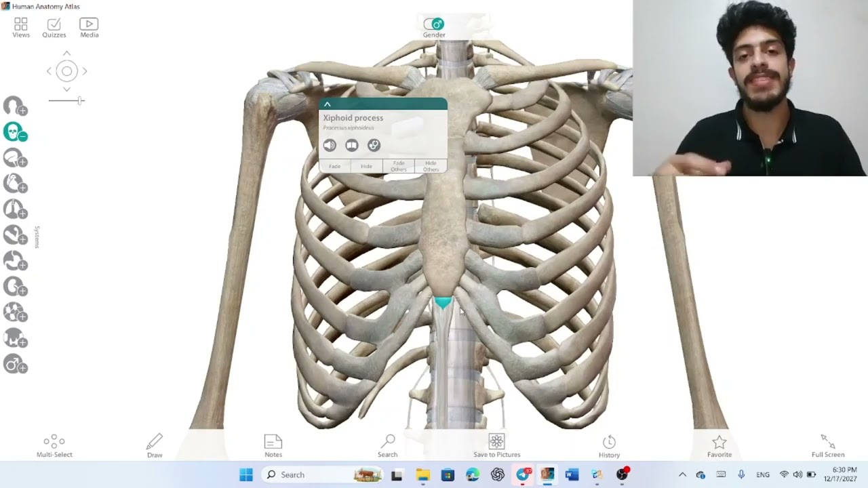Screen dimensions: 868x488
Task: Open Telegram from the taskbar
Action: click(523, 475)
